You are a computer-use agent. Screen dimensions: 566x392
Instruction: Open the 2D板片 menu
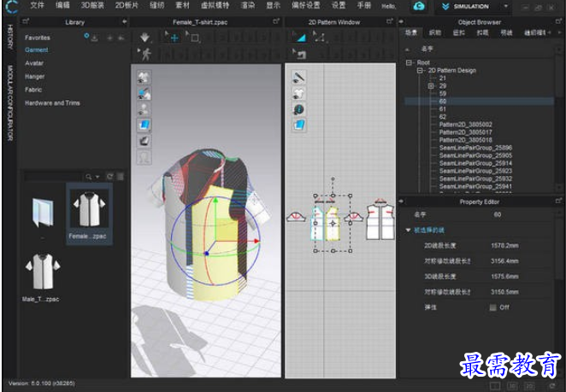[x=127, y=5]
